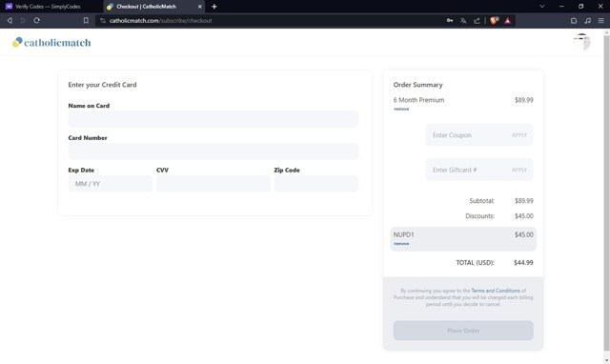
Task: Reload the checkout page
Action: pyautogui.click(x=36, y=21)
